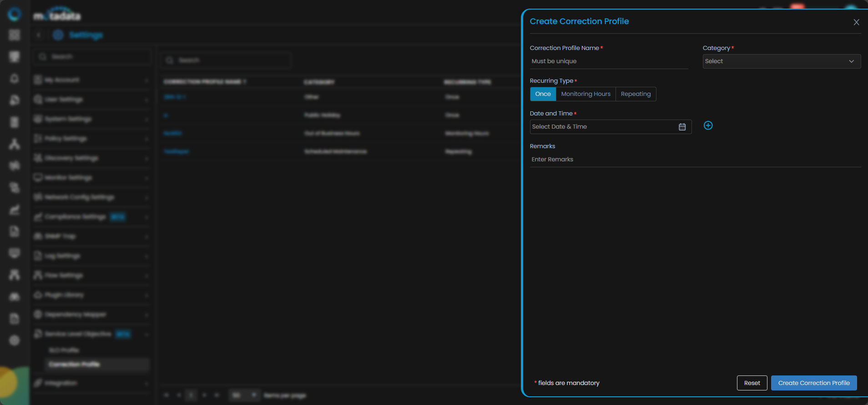Expand the Service Level Objective section
This screenshot has width=868, height=405.
click(91, 334)
